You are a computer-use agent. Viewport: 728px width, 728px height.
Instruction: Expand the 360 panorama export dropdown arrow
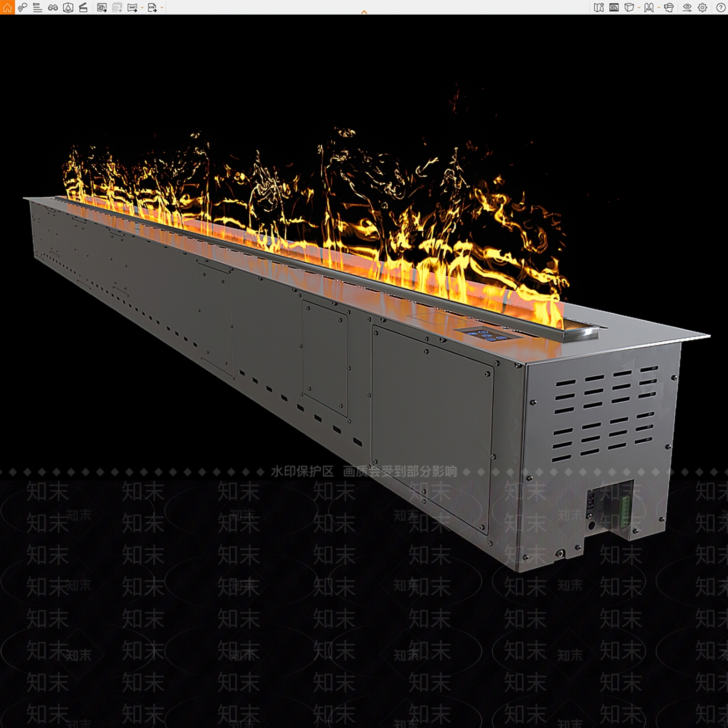[x=142, y=8]
